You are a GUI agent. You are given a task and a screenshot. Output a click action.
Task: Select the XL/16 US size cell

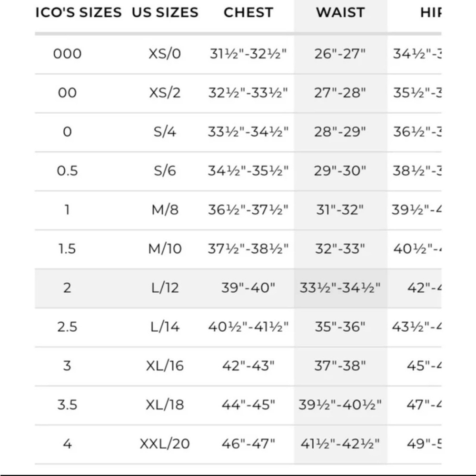click(165, 366)
